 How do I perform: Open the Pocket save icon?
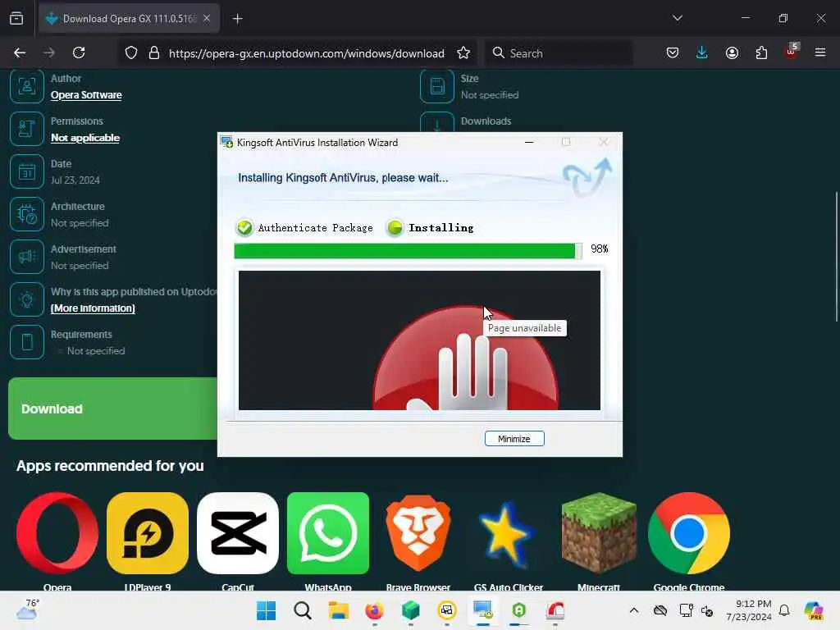[x=673, y=52]
